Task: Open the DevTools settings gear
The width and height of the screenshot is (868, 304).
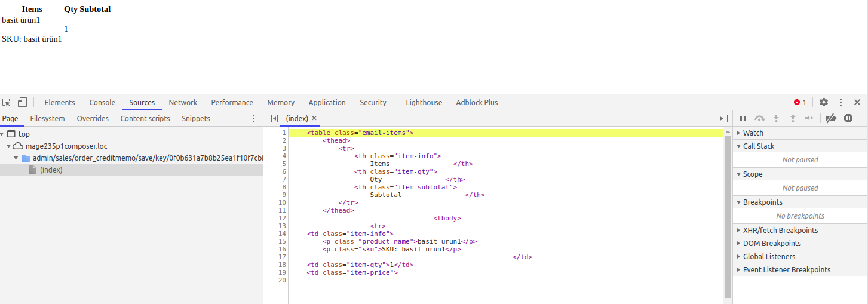Action: [824, 102]
